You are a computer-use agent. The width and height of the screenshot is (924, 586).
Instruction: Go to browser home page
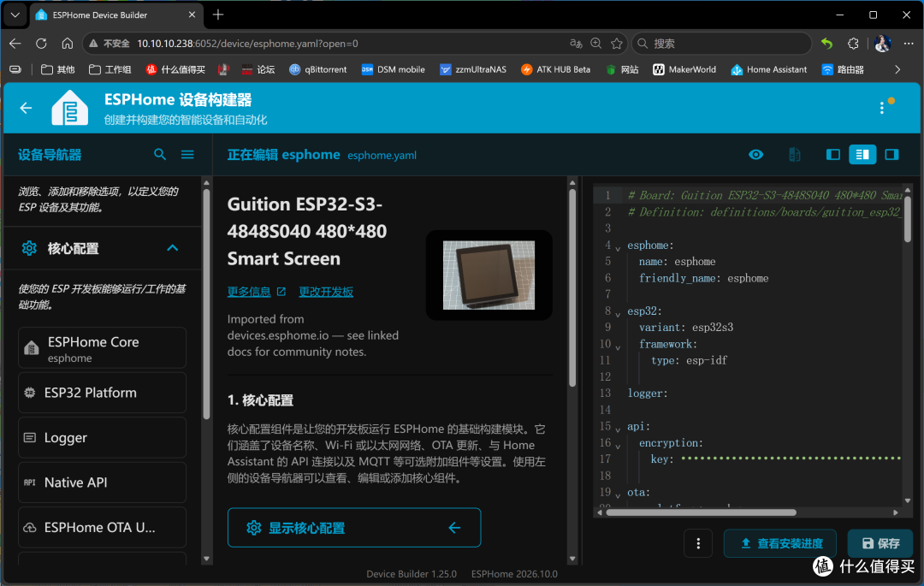68,44
